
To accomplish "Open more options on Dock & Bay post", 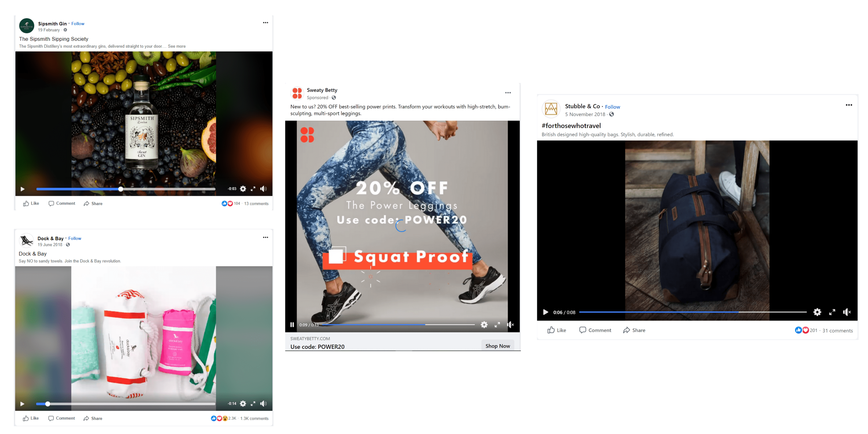I will 266,237.
